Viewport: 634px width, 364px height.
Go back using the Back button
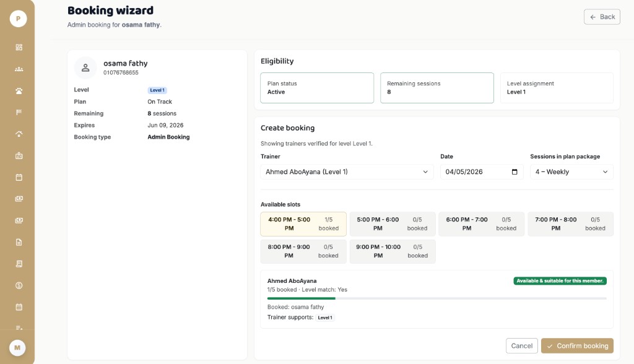pos(602,17)
